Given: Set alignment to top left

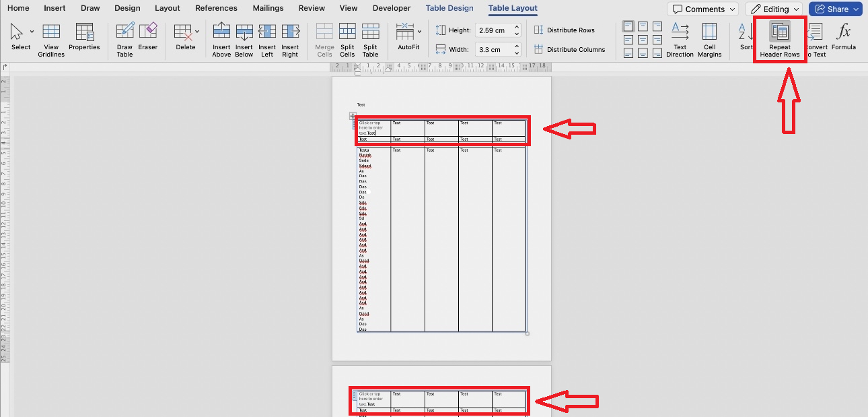Looking at the screenshot, I should [x=628, y=26].
